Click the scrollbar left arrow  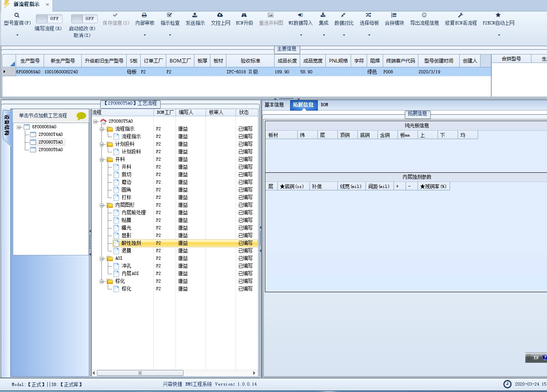point(94,373)
